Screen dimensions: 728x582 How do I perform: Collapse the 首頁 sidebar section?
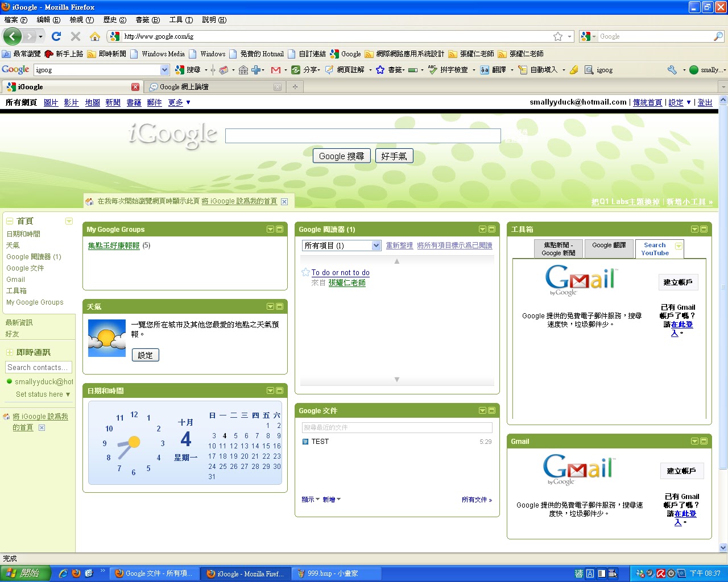[x=10, y=221]
